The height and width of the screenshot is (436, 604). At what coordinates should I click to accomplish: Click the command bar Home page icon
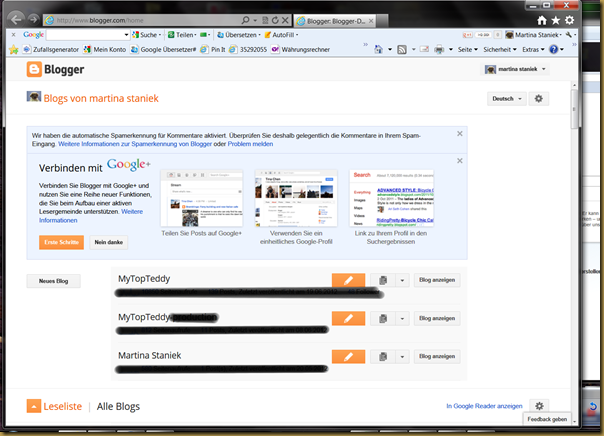coord(379,50)
